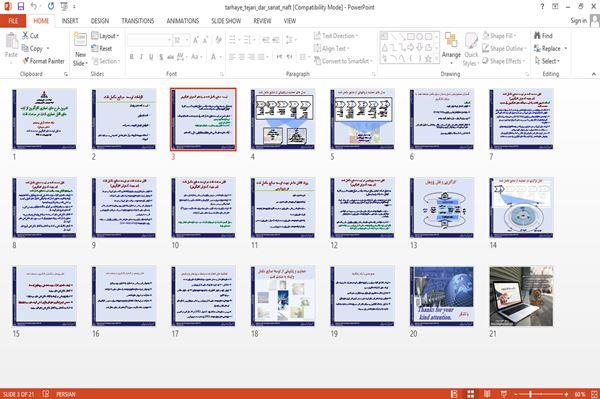
Task: Switch to Reading View in status bar
Action: 487,394
